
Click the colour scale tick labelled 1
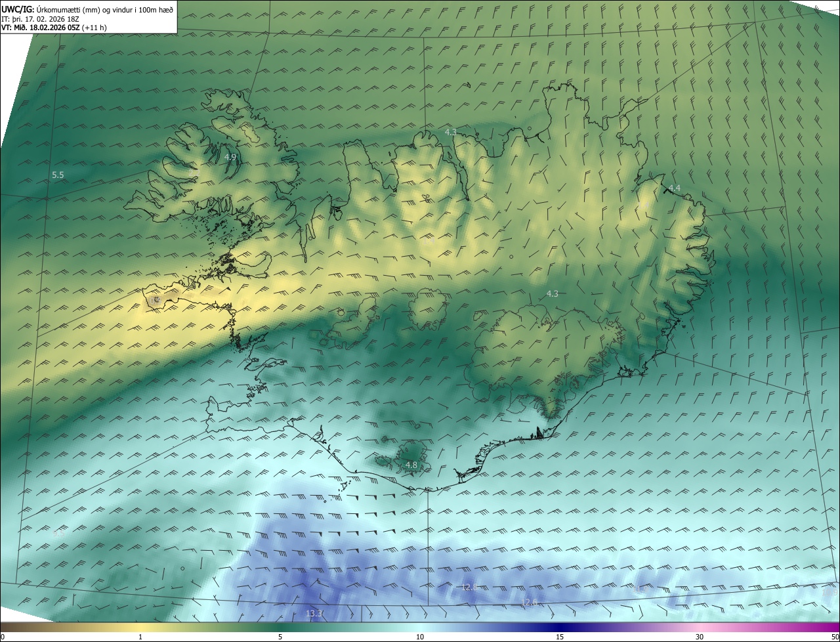140,637
